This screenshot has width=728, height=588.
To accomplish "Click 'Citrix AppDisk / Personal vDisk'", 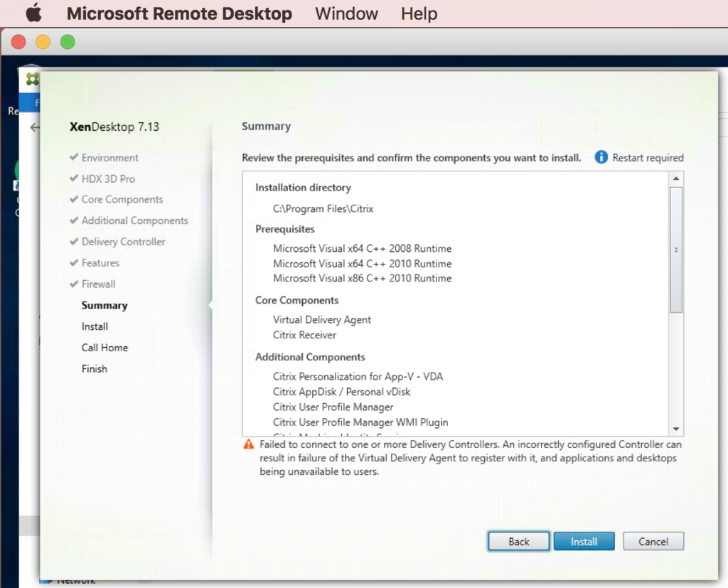I will click(x=342, y=392).
